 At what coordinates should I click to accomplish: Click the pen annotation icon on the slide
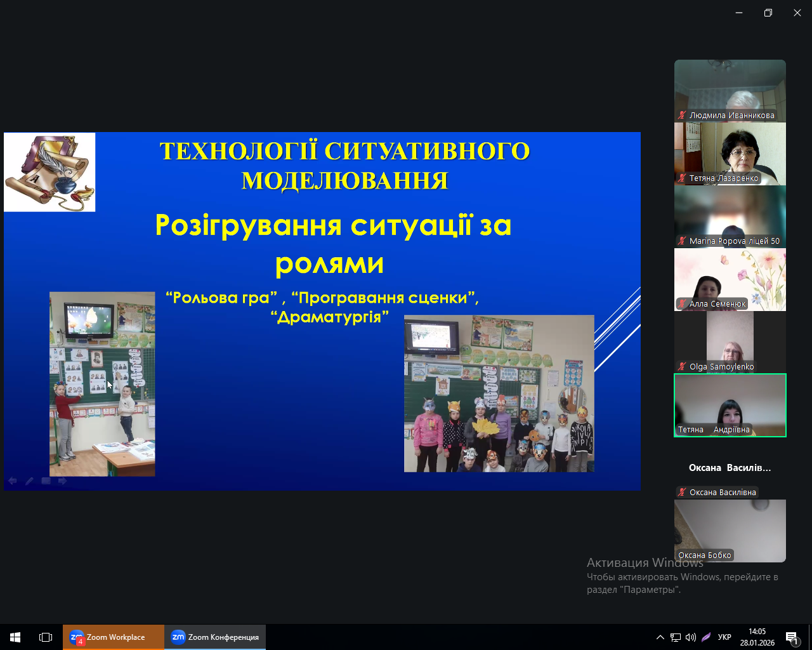click(x=29, y=481)
